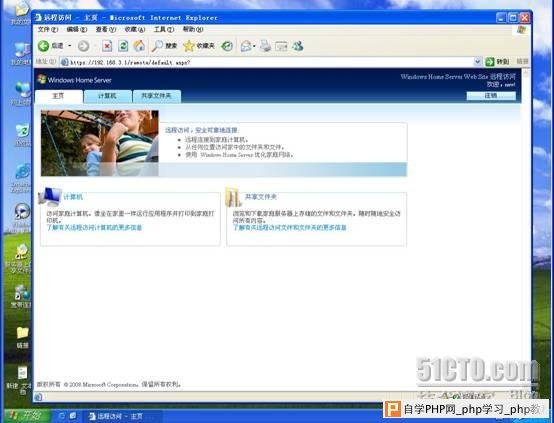Viewport: 554px width, 423px height.
Task: Click the Show Desktop quick launch icon
Action: (x=73, y=416)
